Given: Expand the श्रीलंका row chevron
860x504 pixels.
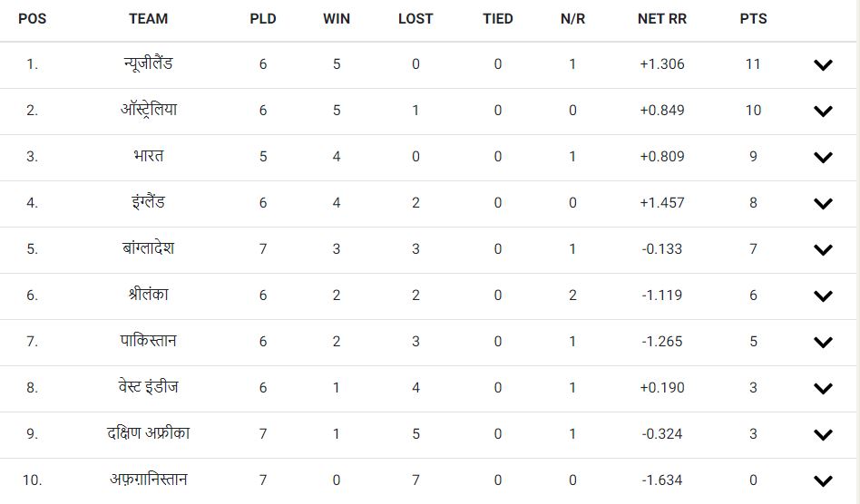Looking at the screenshot, I should pos(823,296).
